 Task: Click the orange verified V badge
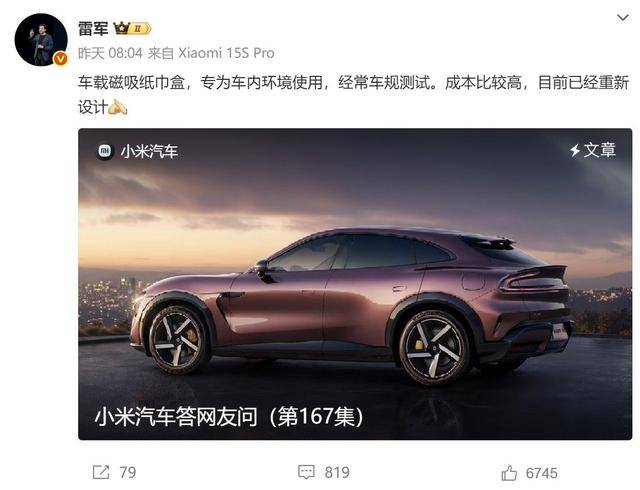(x=60, y=59)
